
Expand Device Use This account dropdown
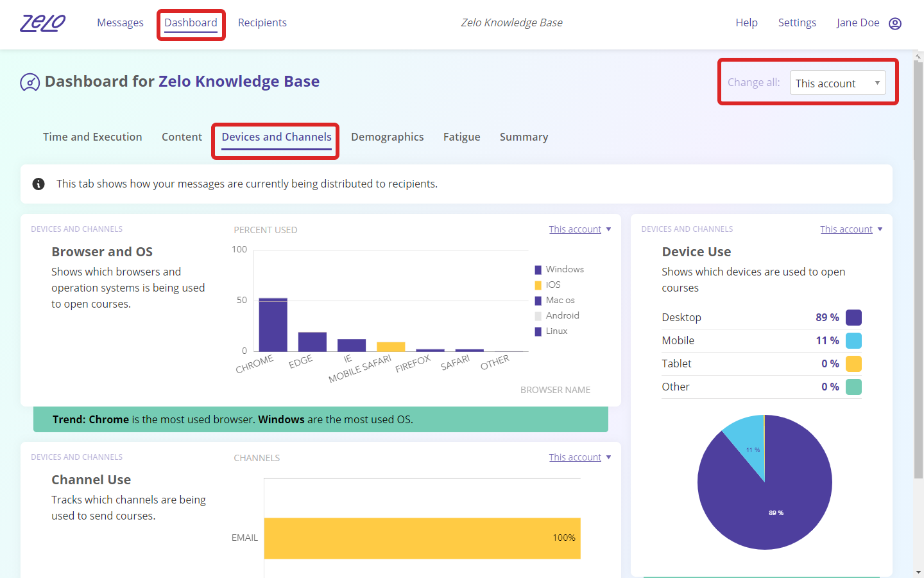(851, 229)
